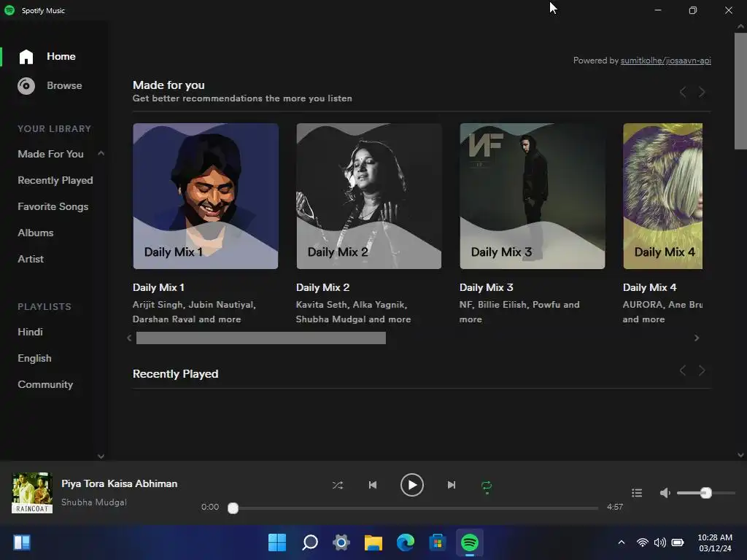
Task: Click the song progress seek bar
Action: pyautogui.click(x=413, y=507)
